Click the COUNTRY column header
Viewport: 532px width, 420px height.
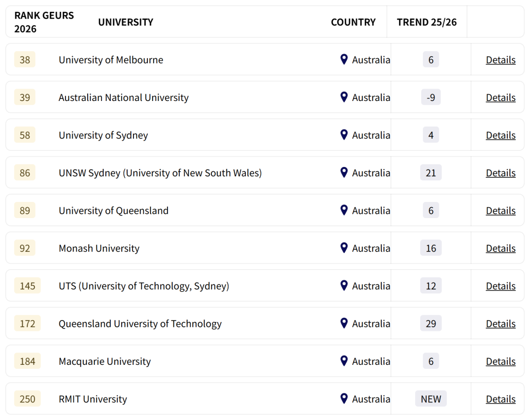(353, 22)
